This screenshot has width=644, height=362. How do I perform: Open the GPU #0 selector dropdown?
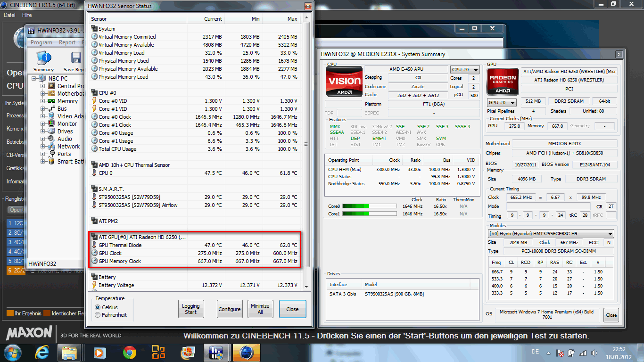point(501,102)
